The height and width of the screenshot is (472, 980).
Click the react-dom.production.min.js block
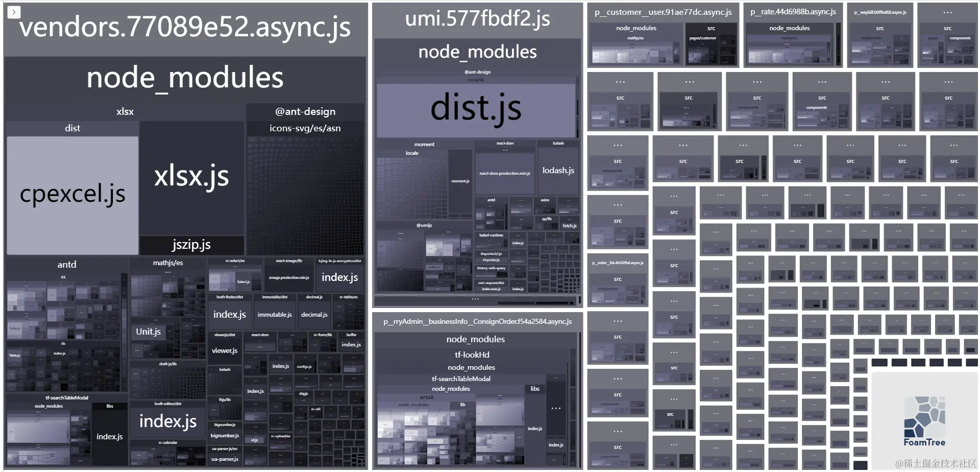tap(505, 174)
